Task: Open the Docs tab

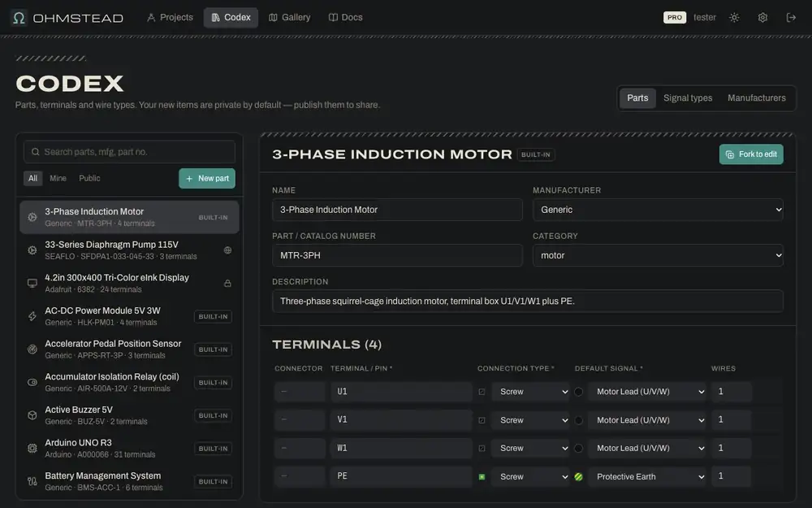Action: coord(345,18)
